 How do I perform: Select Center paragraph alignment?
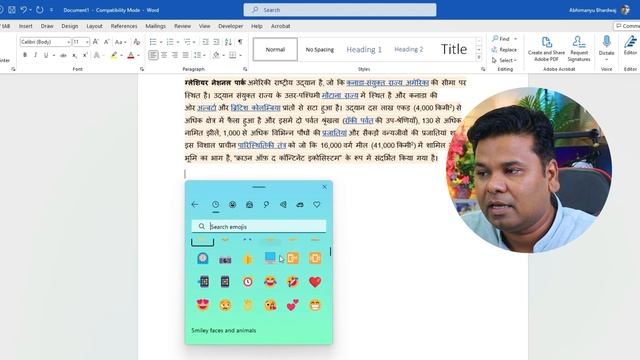[x=164, y=55]
